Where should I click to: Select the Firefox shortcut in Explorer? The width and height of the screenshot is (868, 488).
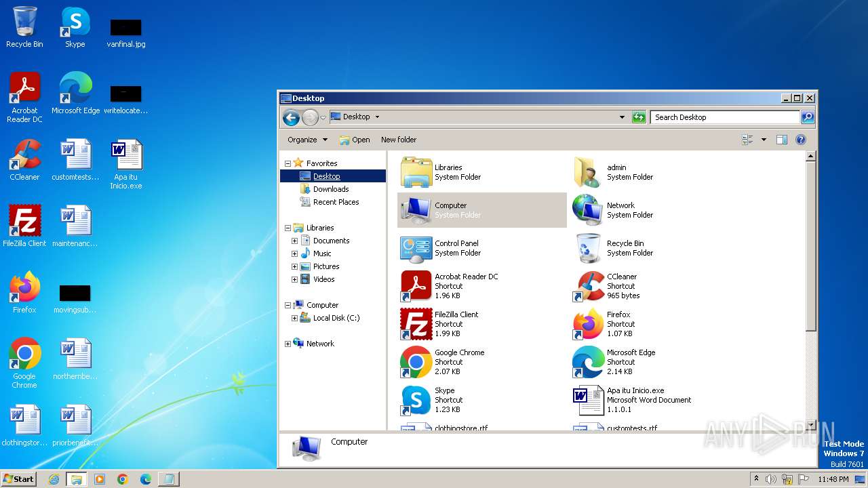click(x=588, y=324)
